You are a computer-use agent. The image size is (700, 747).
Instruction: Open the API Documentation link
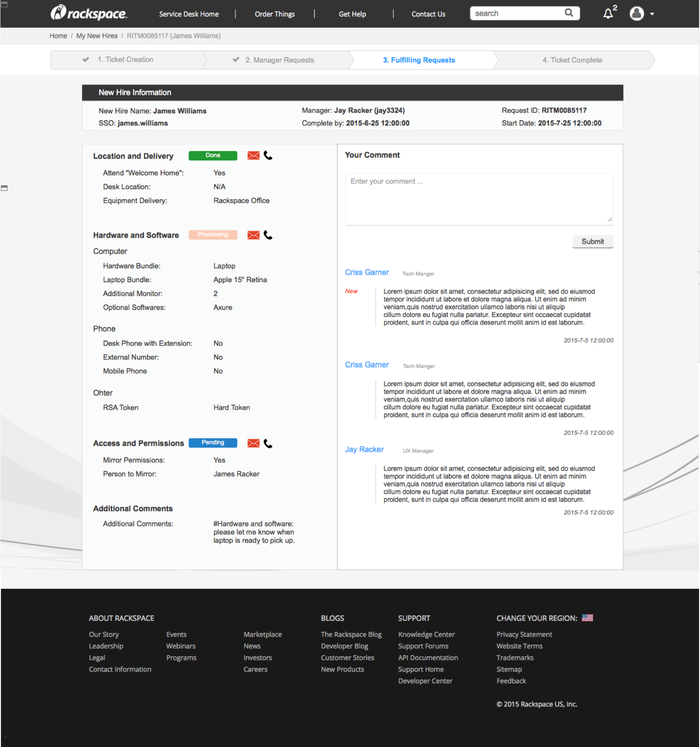point(428,658)
